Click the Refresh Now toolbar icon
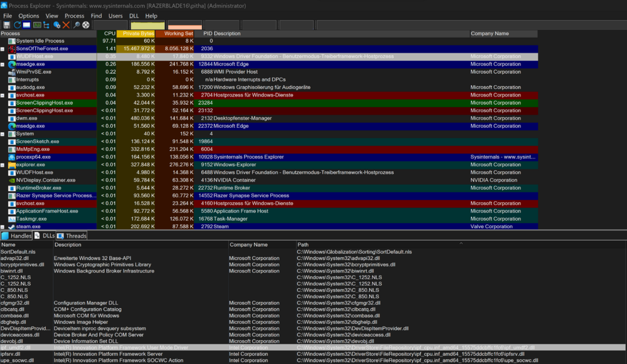 point(17,25)
